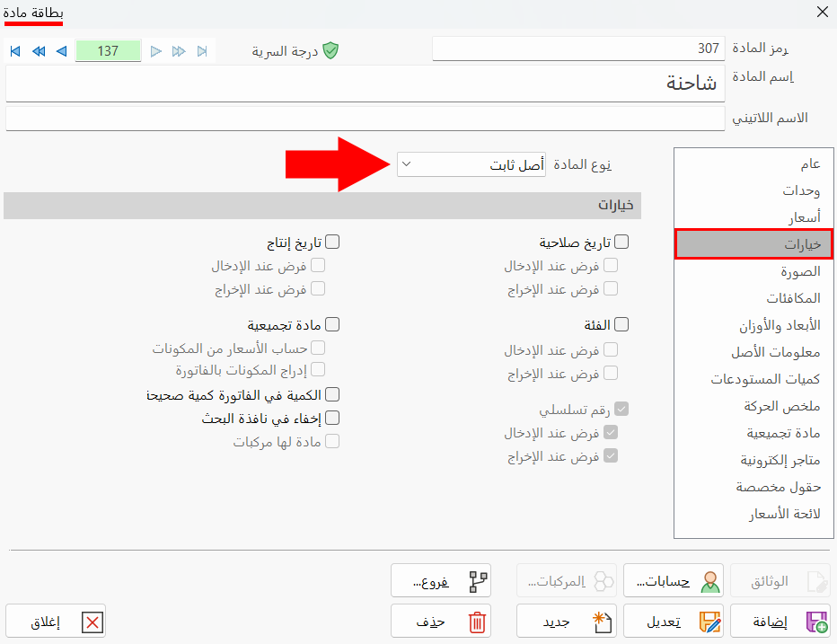Go to next record arrow icon
The image size is (837, 644).
pos(60,51)
